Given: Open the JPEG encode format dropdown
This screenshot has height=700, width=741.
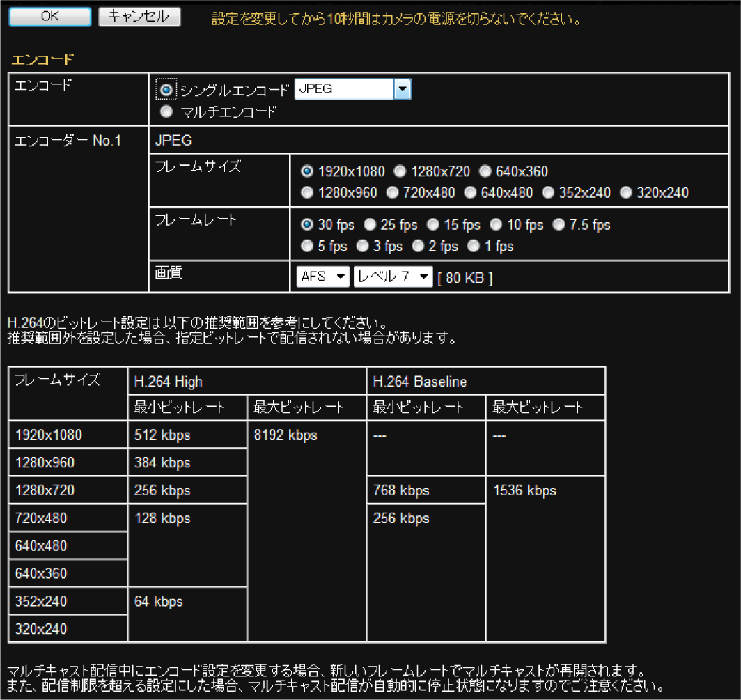Looking at the screenshot, I should 352,89.
